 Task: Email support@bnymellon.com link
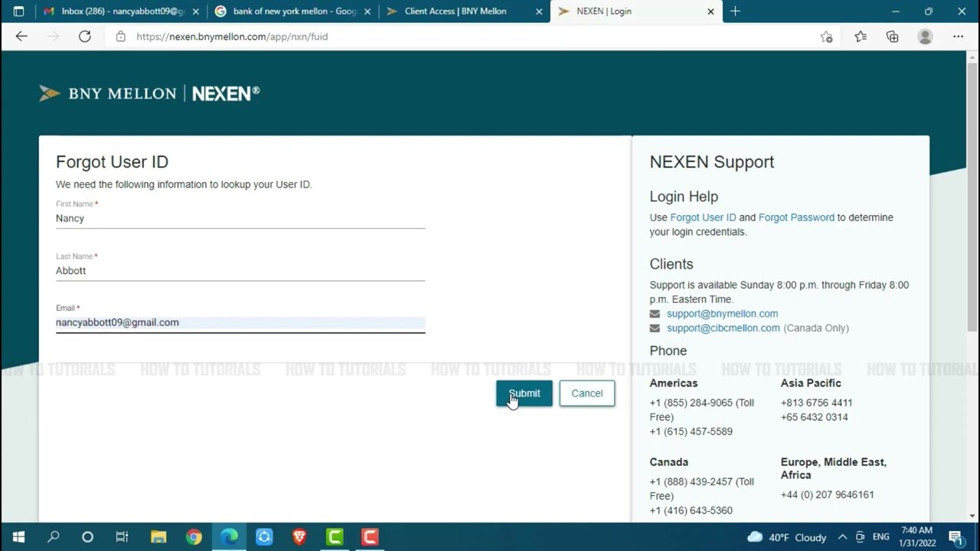(722, 314)
